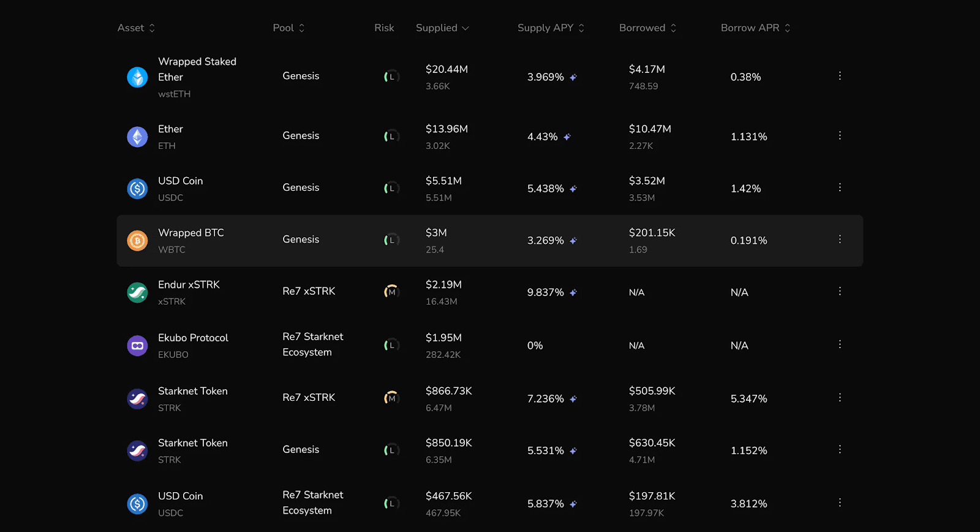Sort the table by Pool column
Screen dimensions: 980x532
(x=288, y=28)
